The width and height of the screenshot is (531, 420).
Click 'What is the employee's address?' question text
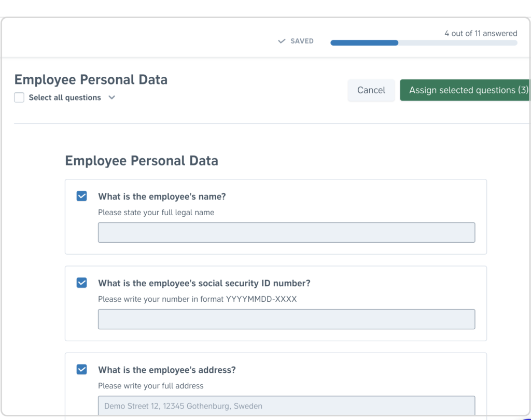tap(167, 370)
